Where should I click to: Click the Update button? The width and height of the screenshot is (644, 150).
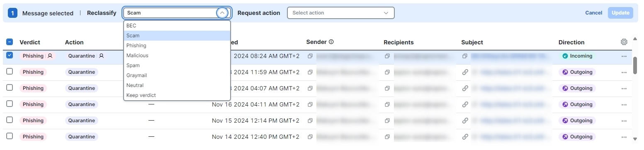tap(620, 13)
